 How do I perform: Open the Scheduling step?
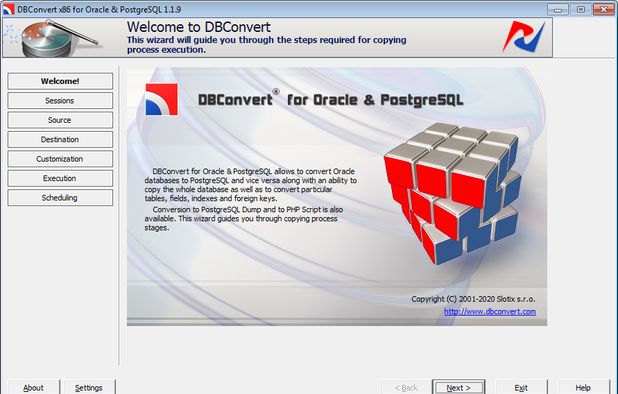(60, 198)
